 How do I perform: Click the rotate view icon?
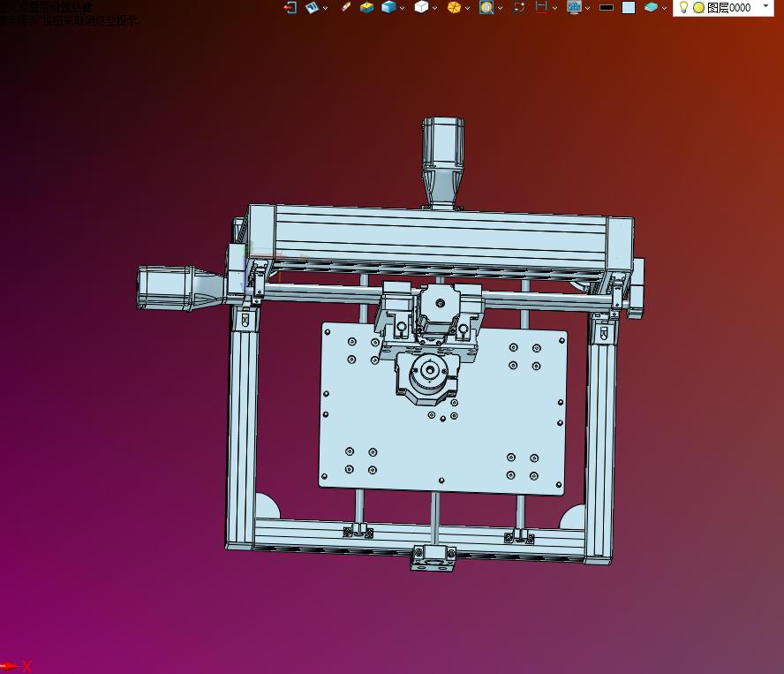click(519, 7)
